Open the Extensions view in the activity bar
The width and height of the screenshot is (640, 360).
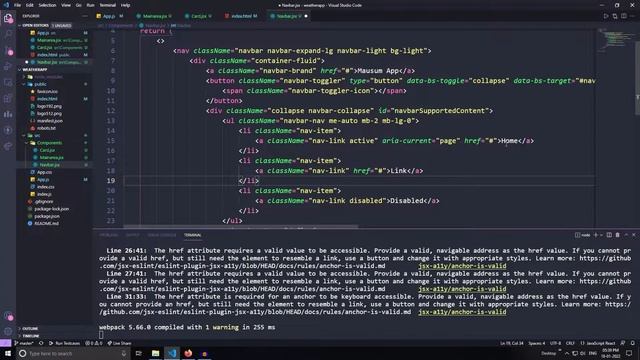click(8, 98)
